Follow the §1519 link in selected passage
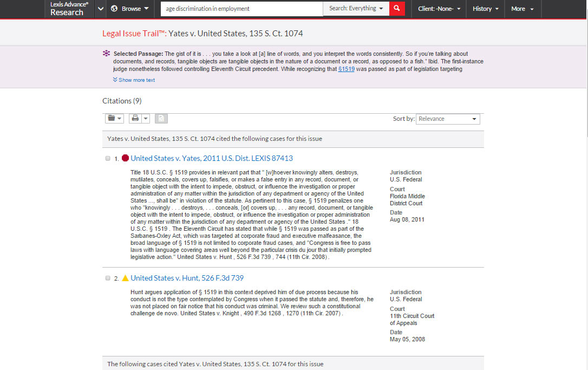Viewport: 588px width, 370px height. coord(347,69)
